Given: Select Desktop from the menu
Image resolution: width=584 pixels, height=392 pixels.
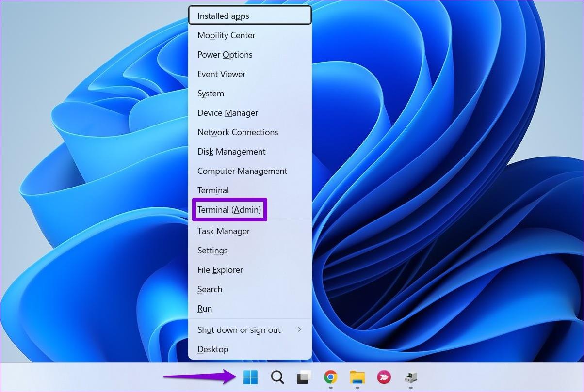Looking at the screenshot, I should click(x=213, y=349).
